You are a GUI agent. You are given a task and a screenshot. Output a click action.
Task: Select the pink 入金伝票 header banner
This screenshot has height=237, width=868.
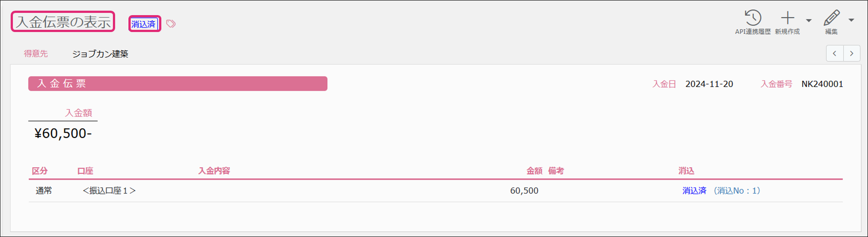178,84
